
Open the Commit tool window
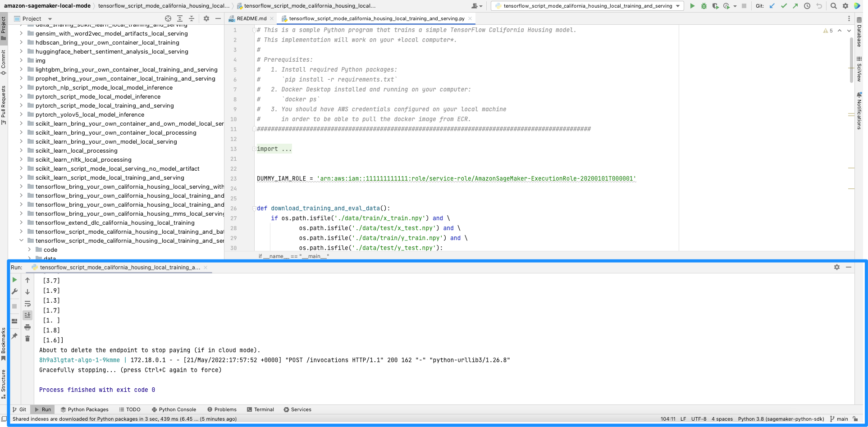(4, 62)
